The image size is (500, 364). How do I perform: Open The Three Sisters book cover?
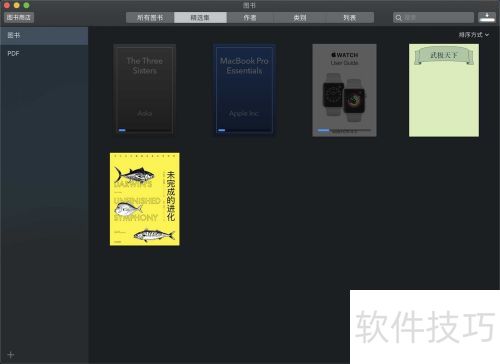[145, 89]
